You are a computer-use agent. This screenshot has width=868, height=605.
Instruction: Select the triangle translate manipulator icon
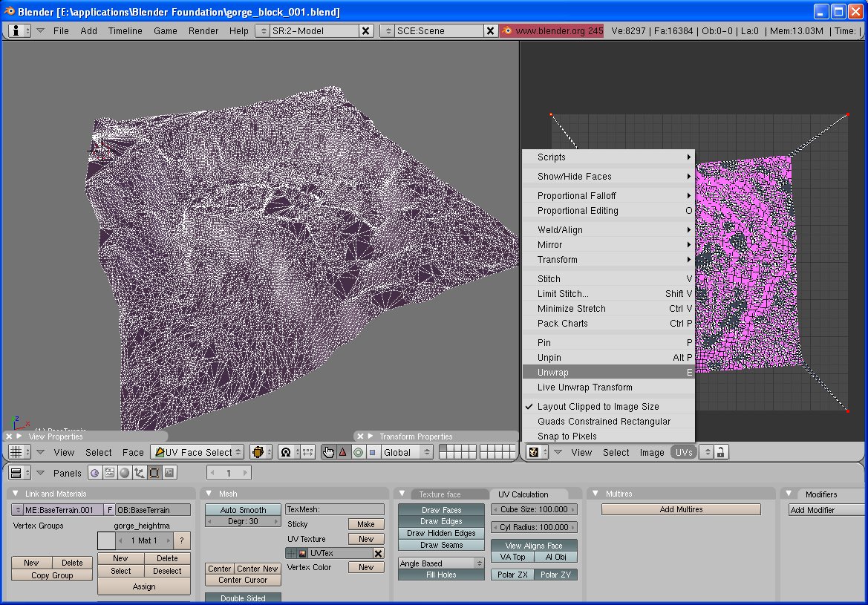click(x=343, y=452)
